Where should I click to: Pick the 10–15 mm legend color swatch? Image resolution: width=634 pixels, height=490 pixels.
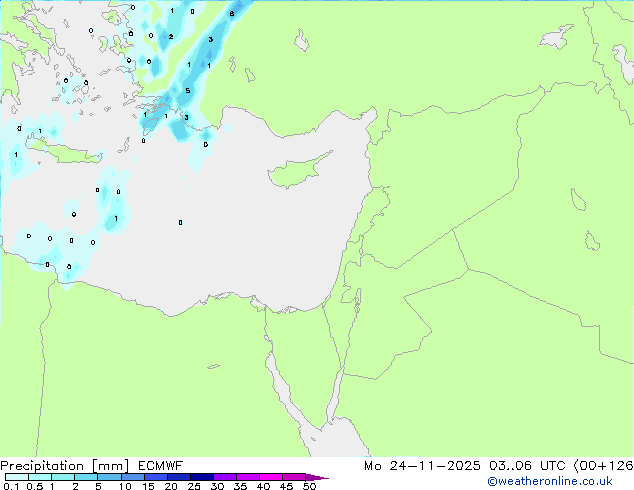(x=133, y=477)
